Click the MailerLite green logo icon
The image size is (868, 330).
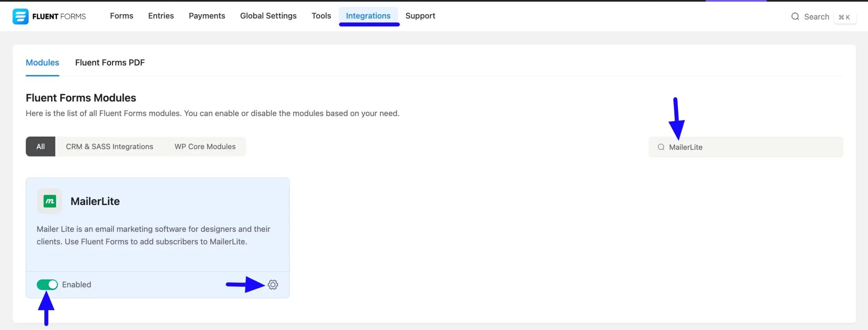tap(50, 201)
